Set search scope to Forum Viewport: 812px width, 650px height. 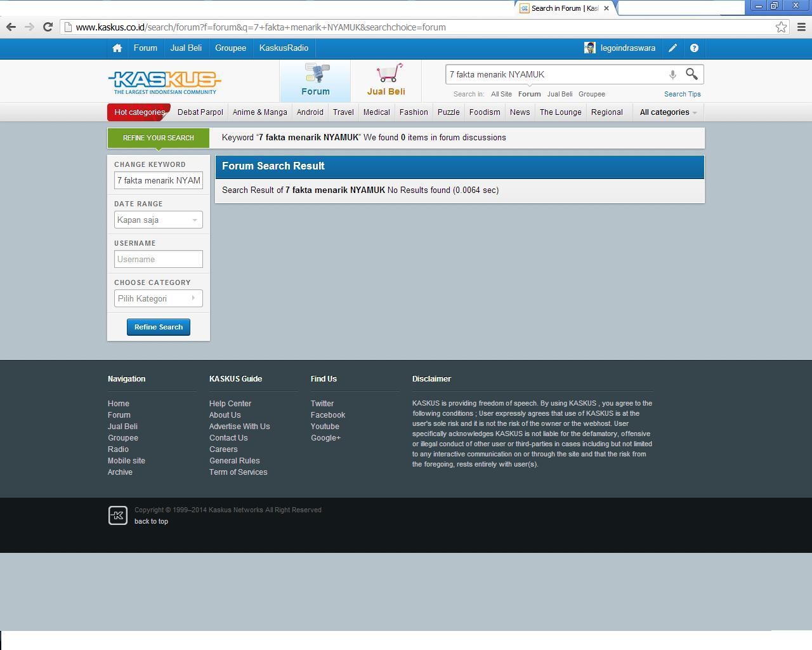point(529,94)
